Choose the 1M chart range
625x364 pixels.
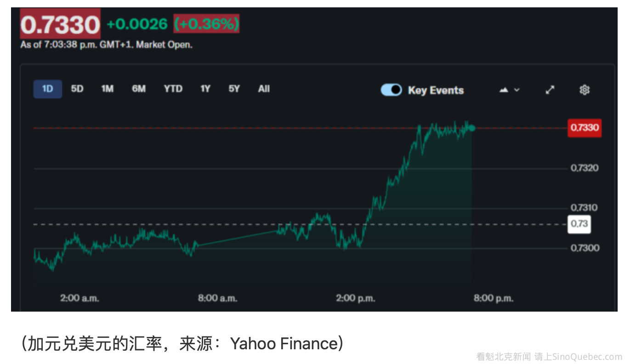[x=107, y=89]
